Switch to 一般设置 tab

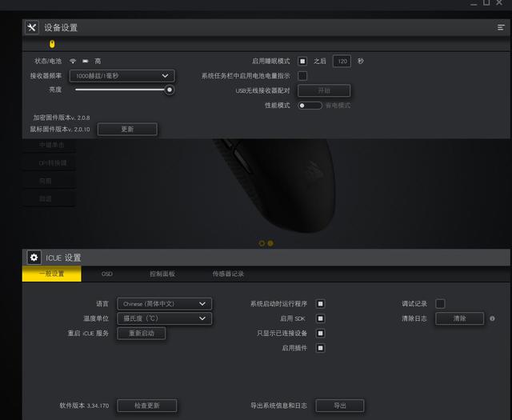pos(51,274)
